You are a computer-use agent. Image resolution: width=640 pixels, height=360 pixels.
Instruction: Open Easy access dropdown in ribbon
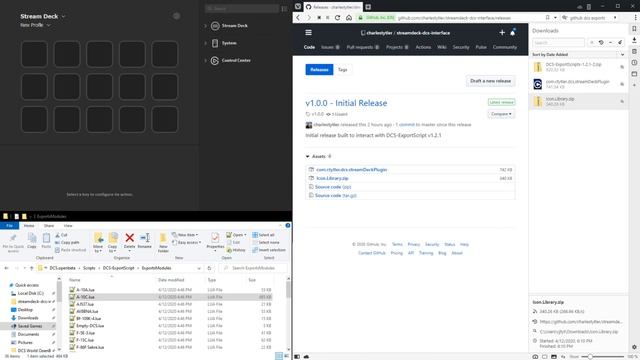tap(187, 242)
